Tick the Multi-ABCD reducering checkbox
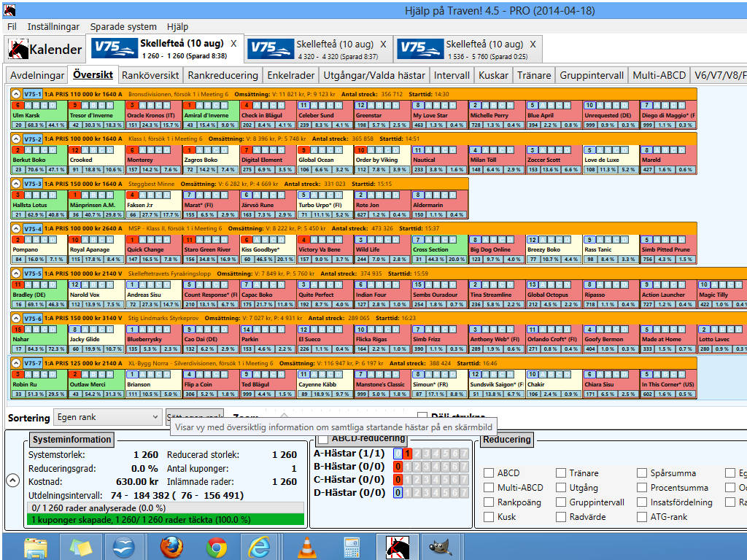 [x=489, y=488]
